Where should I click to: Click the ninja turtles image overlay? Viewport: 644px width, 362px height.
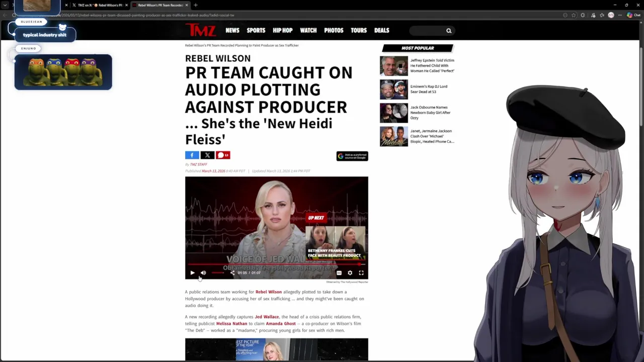[x=63, y=72]
